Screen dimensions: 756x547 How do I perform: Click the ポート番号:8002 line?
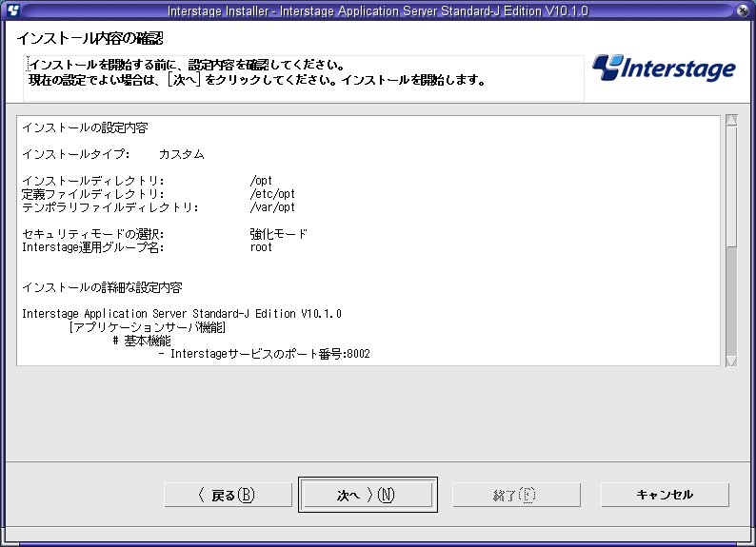coord(265,354)
